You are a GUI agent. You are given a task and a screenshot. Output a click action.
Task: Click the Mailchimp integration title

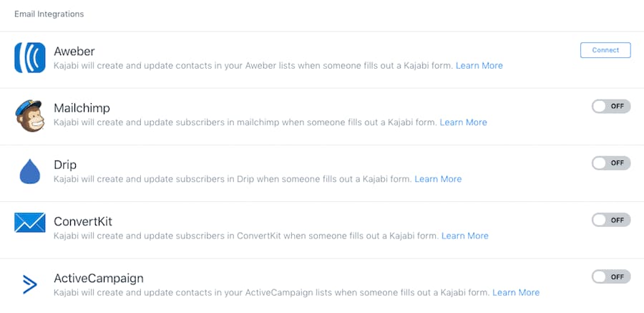[82, 108]
